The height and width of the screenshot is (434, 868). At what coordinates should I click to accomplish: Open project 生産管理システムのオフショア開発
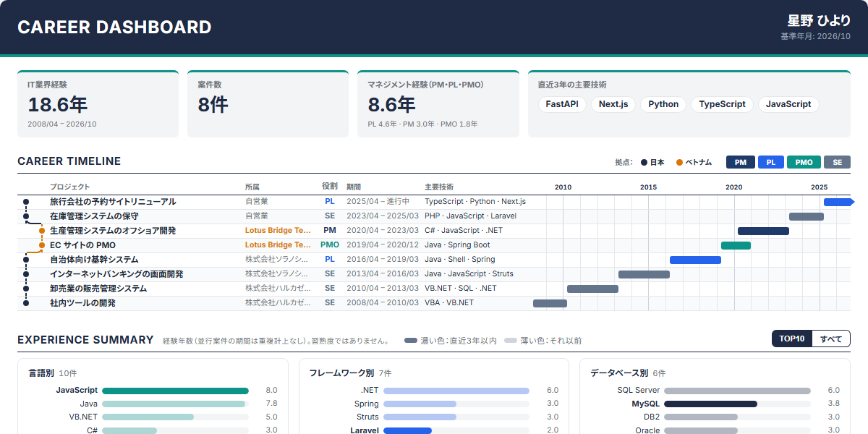pyautogui.click(x=113, y=231)
